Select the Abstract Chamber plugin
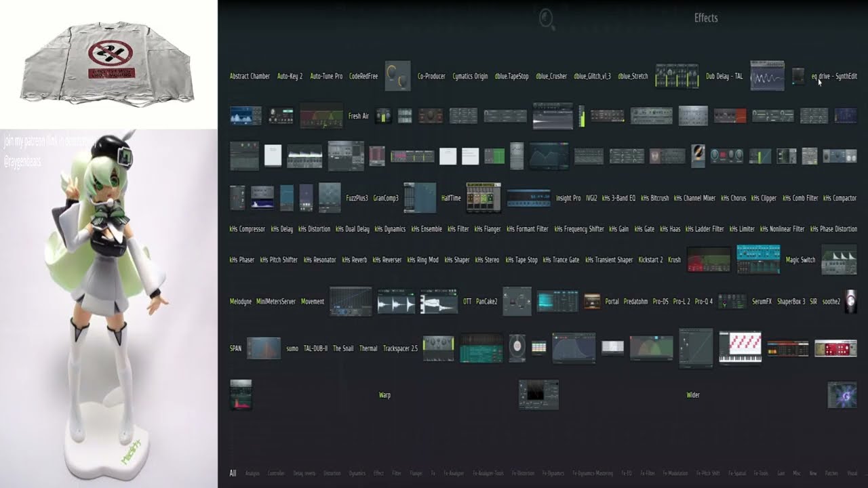 [250, 77]
